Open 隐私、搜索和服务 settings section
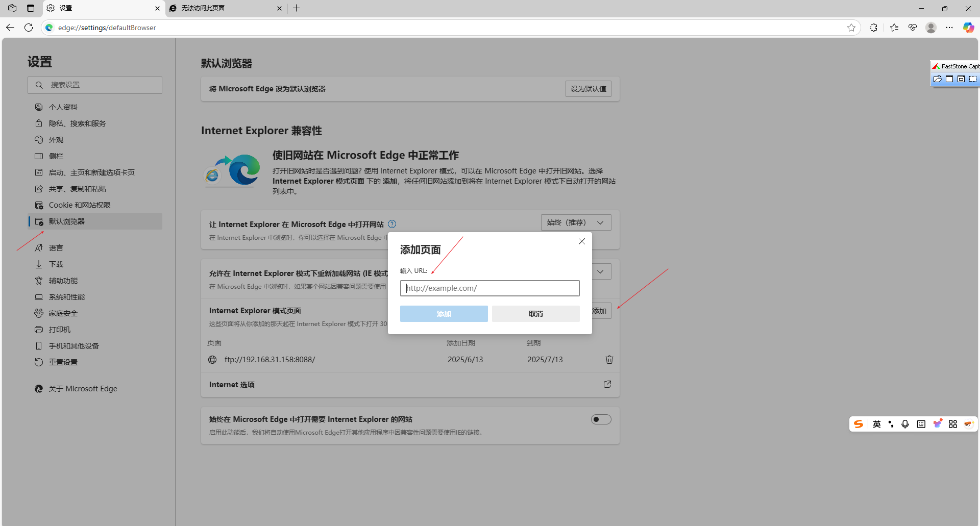 [95, 123]
